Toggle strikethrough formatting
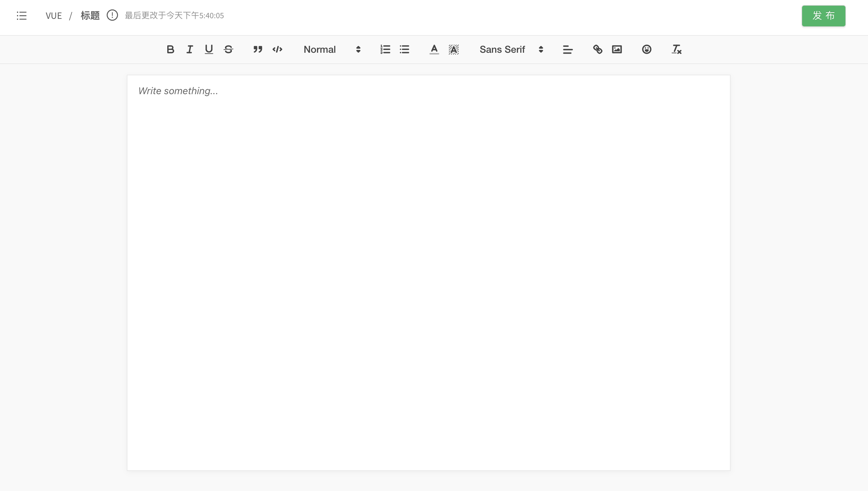The width and height of the screenshot is (868, 491). pos(228,50)
